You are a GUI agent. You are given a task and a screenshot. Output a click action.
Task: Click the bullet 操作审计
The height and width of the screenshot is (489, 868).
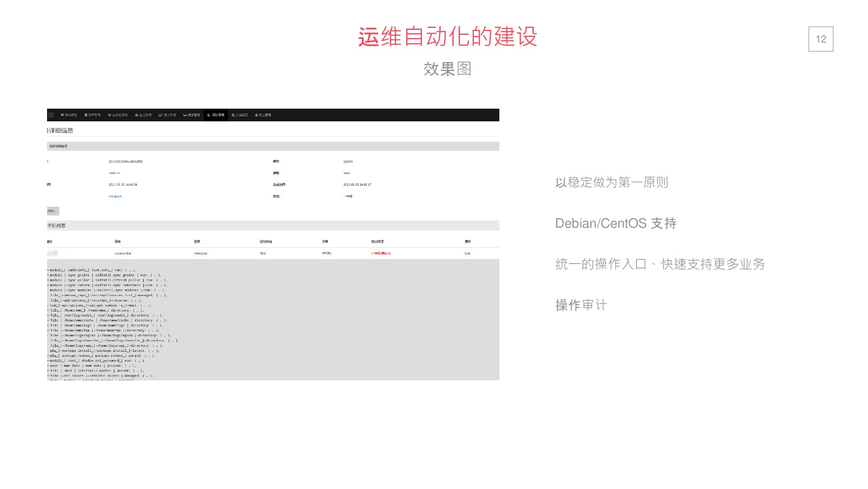(x=581, y=305)
